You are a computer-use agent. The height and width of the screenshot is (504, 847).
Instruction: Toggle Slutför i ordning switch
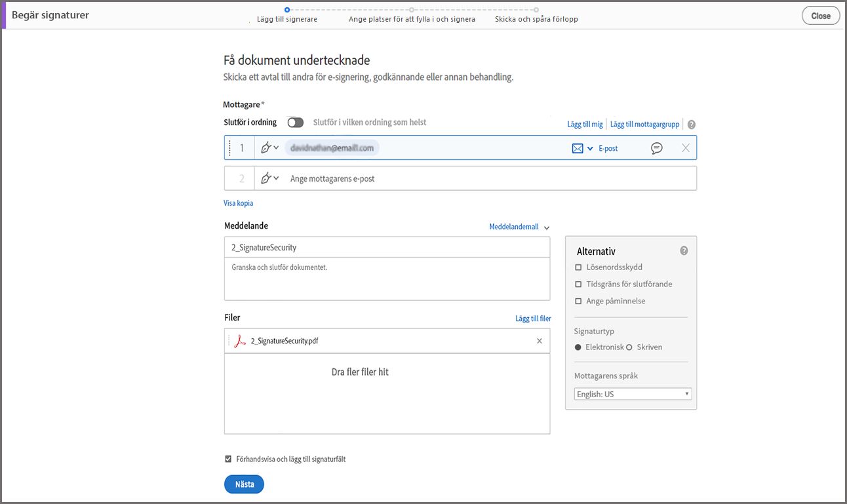click(295, 123)
